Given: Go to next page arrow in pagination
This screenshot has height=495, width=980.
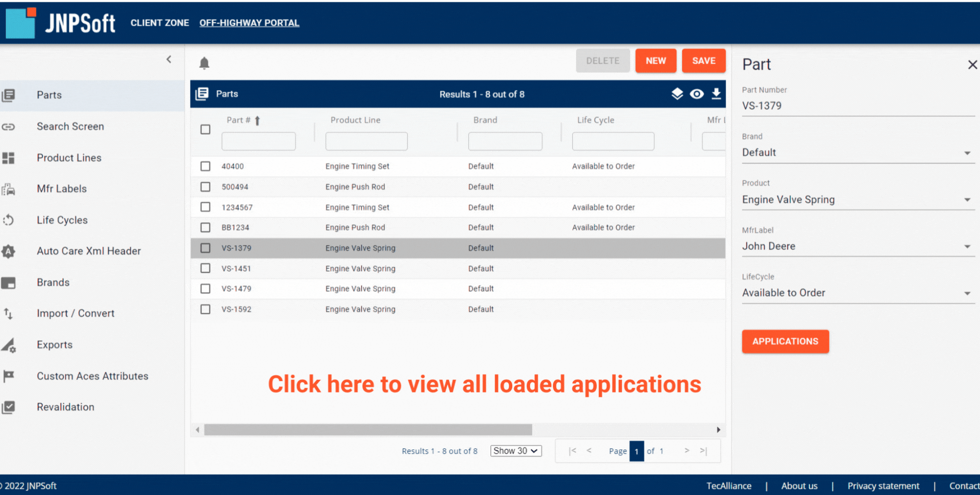Looking at the screenshot, I should (686, 450).
